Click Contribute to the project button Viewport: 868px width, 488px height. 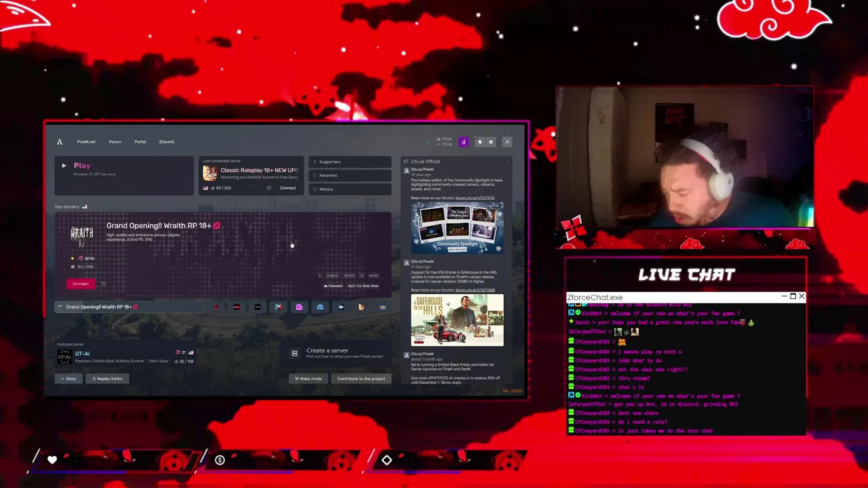361,379
